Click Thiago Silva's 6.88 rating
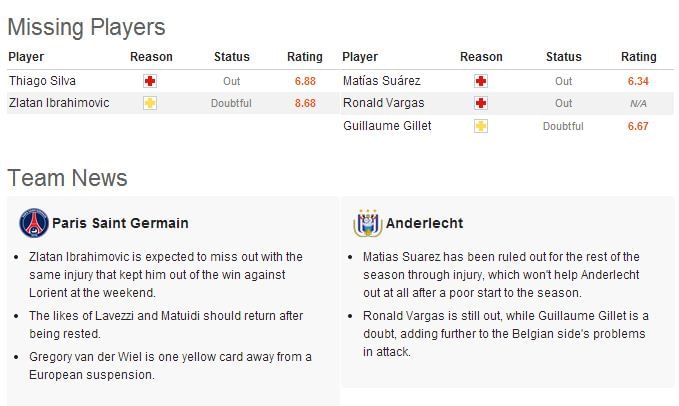This screenshot has height=406, width=679. pyautogui.click(x=305, y=81)
